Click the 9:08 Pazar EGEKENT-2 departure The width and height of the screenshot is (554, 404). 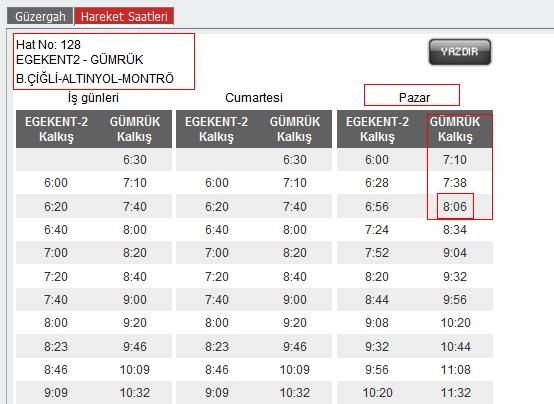(x=377, y=323)
